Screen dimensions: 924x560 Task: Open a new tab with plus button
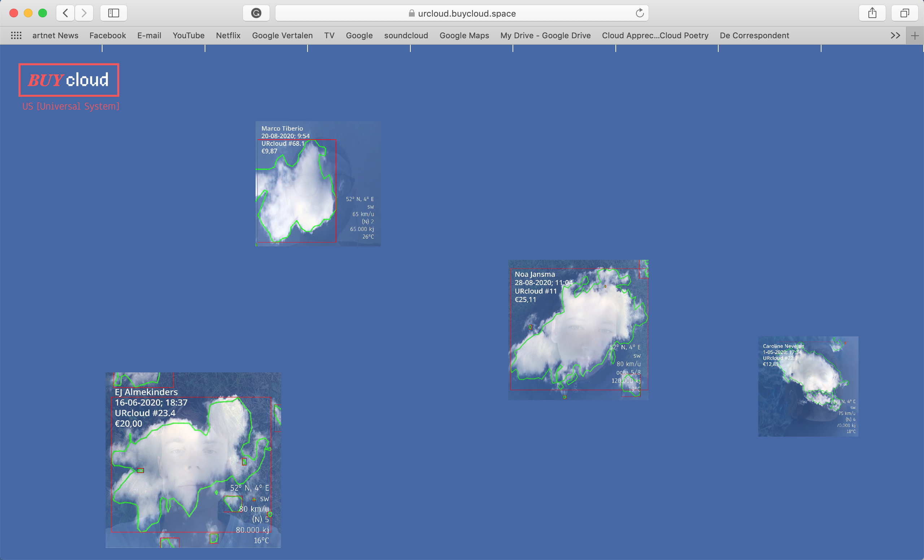[x=915, y=36]
